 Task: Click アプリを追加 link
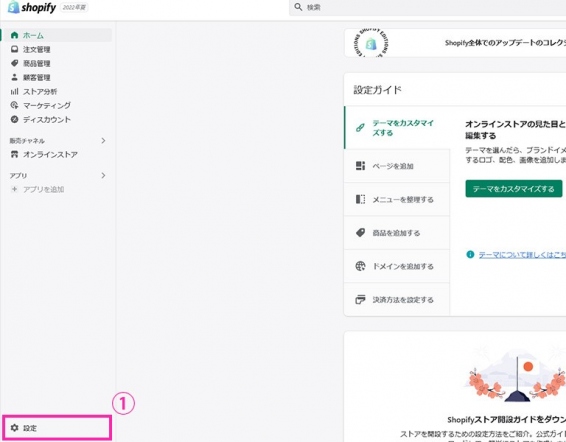44,189
